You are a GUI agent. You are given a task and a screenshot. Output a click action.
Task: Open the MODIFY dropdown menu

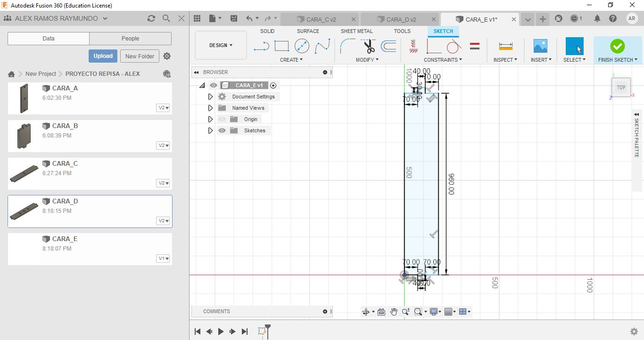(x=367, y=60)
